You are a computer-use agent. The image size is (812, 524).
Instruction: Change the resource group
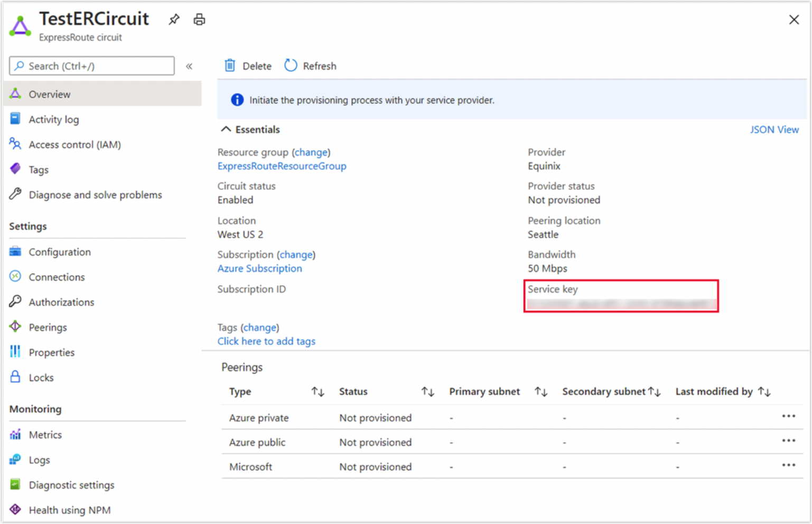pos(311,152)
